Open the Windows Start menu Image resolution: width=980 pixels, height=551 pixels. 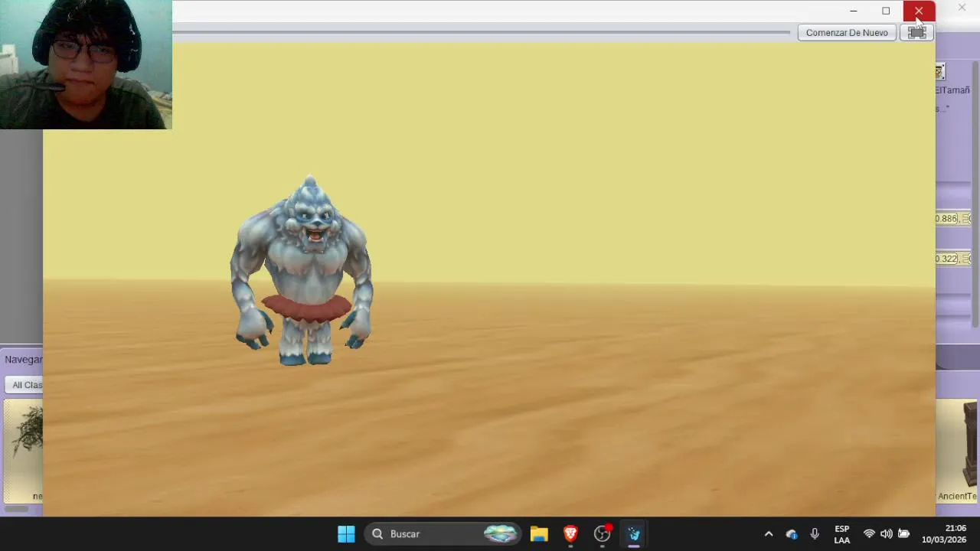[x=346, y=534]
